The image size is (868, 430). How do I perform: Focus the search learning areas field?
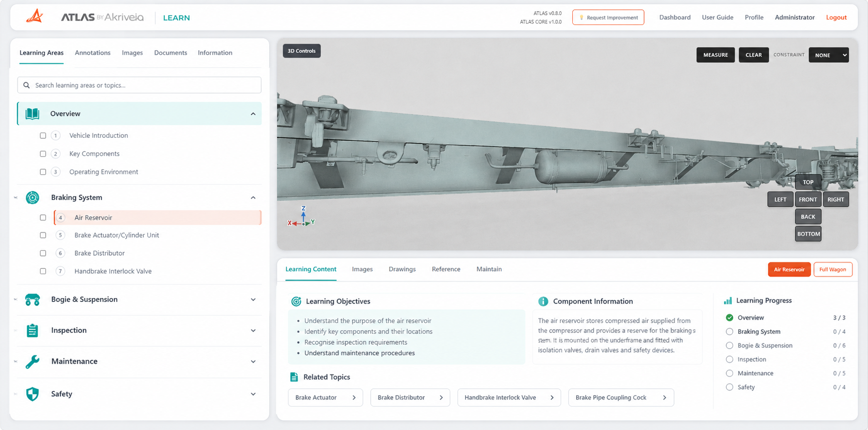139,85
